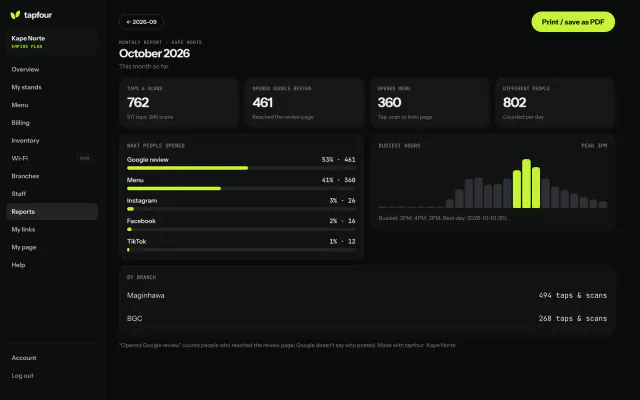The image size is (640, 400).
Task: Click the 762 taps & scans value
Action: (x=138, y=102)
